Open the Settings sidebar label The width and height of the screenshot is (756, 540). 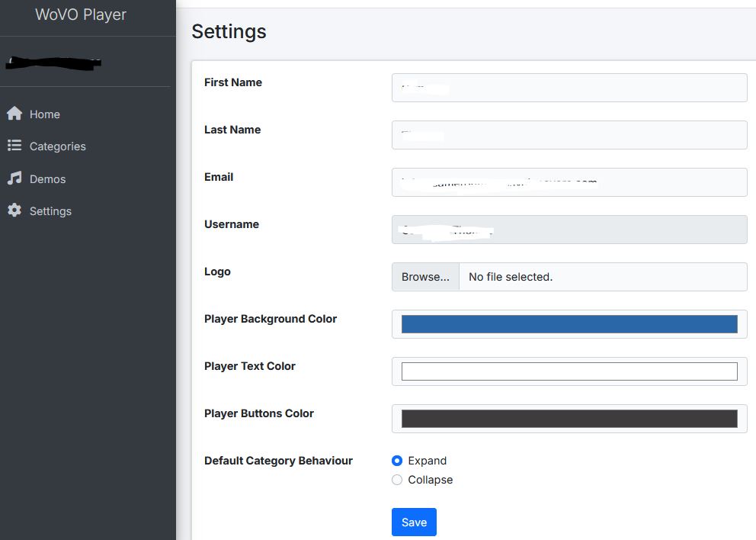pos(50,211)
